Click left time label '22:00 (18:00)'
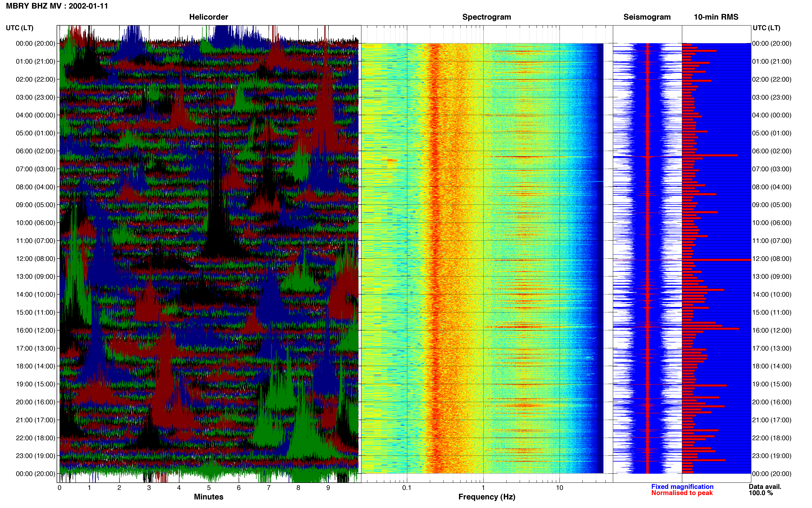Viewport: 812px width, 508px height. (36, 438)
